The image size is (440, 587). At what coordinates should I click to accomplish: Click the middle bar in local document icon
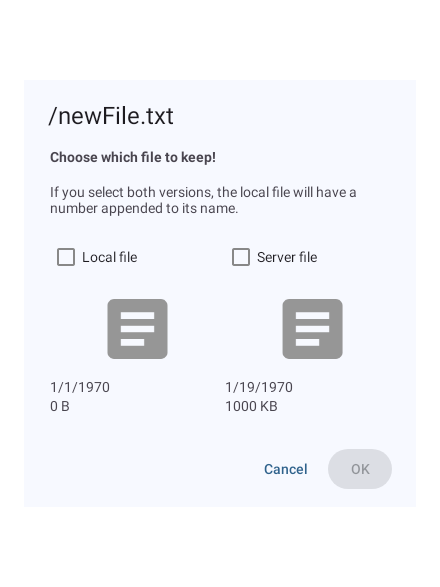[x=137, y=329]
